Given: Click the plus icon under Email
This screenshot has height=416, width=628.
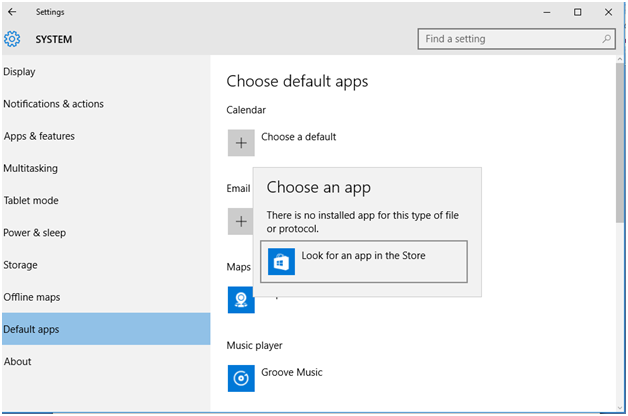Looking at the screenshot, I should click(240, 221).
